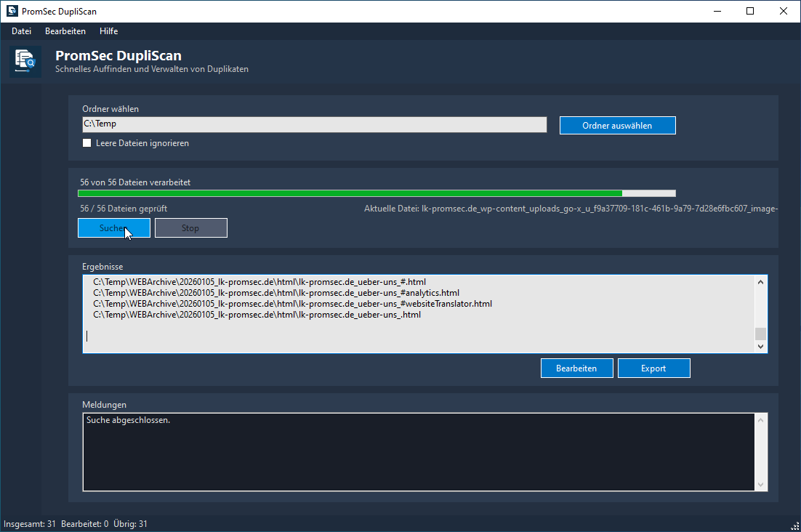801x532 pixels.
Task: Click the Bearbeiten button below results
Action: (x=576, y=368)
